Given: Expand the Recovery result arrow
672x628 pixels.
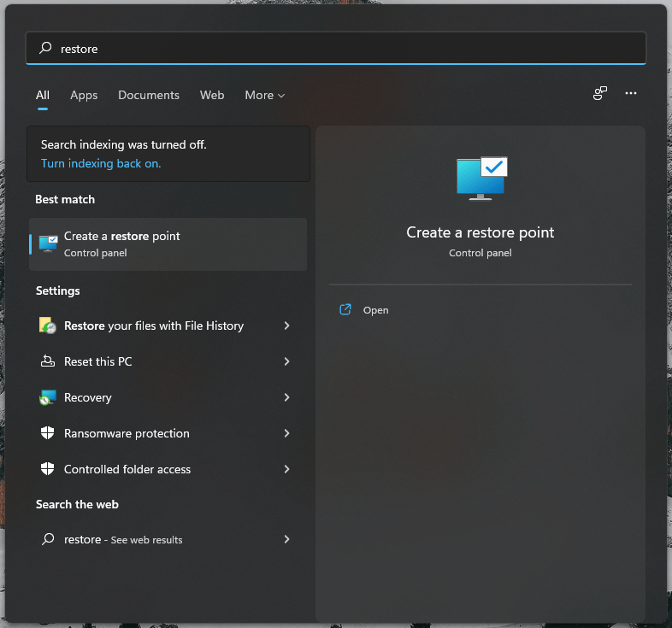Looking at the screenshot, I should pyautogui.click(x=286, y=397).
